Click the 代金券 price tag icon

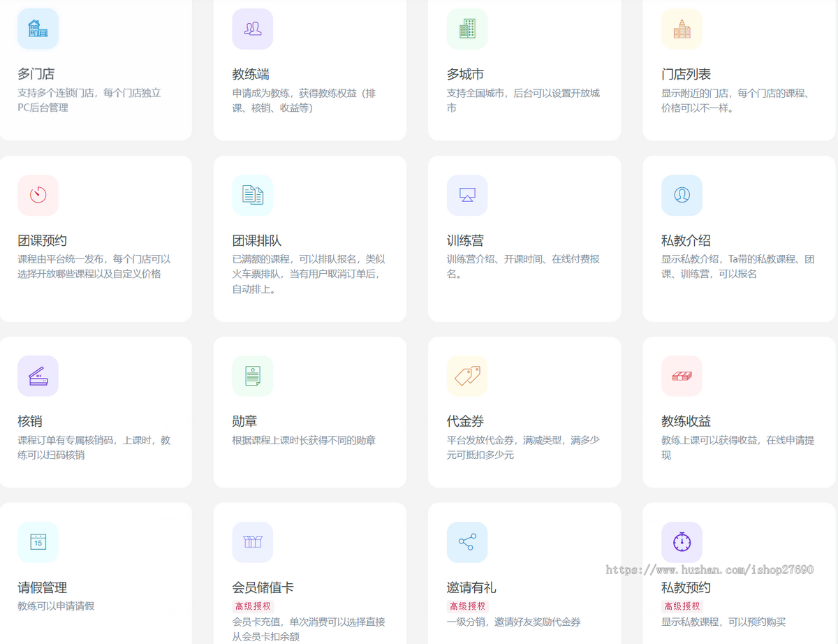[x=467, y=376]
